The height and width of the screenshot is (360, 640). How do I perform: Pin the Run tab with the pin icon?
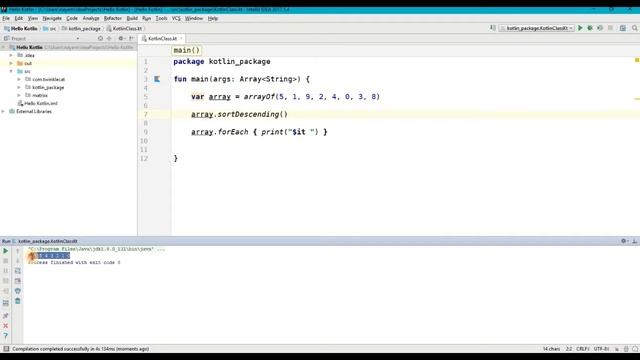click(x=6, y=316)
